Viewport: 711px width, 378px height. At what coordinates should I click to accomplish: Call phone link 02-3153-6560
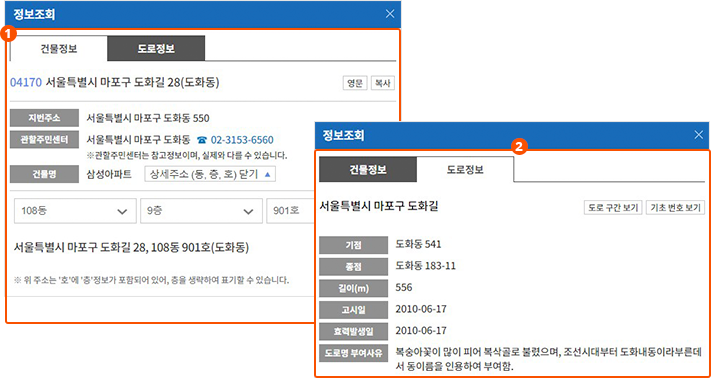[242, 140]
